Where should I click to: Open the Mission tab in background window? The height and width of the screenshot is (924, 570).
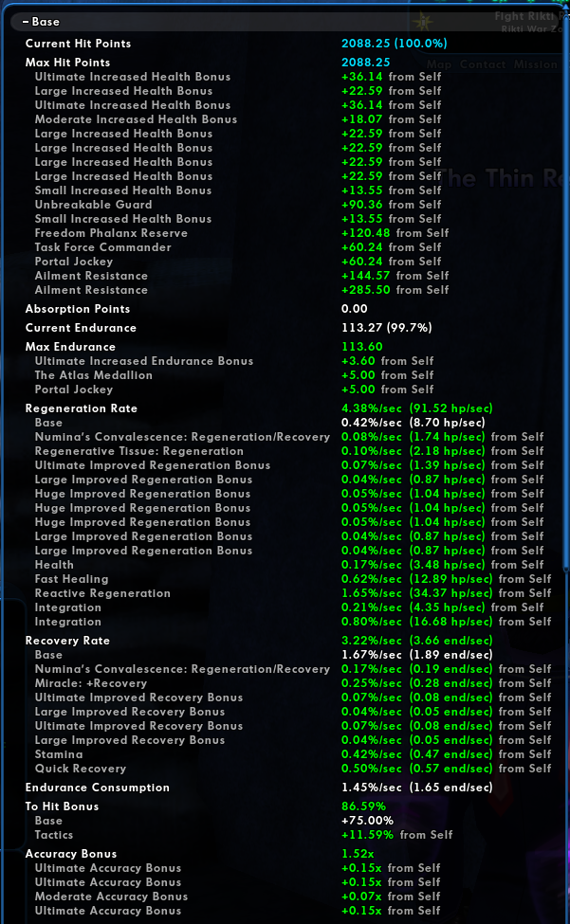(535, 64)
